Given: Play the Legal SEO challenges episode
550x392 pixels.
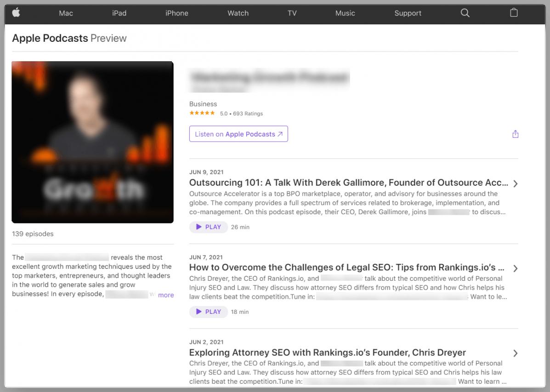Looking at the screenshot, I should click(209, 312).
